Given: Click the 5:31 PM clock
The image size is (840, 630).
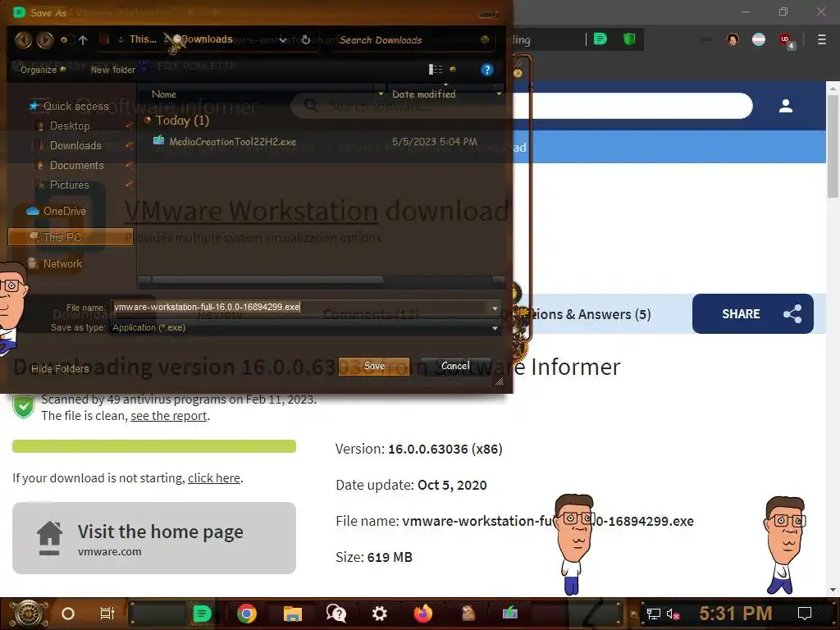Looking at the screenshot, I should pos(735,614).
